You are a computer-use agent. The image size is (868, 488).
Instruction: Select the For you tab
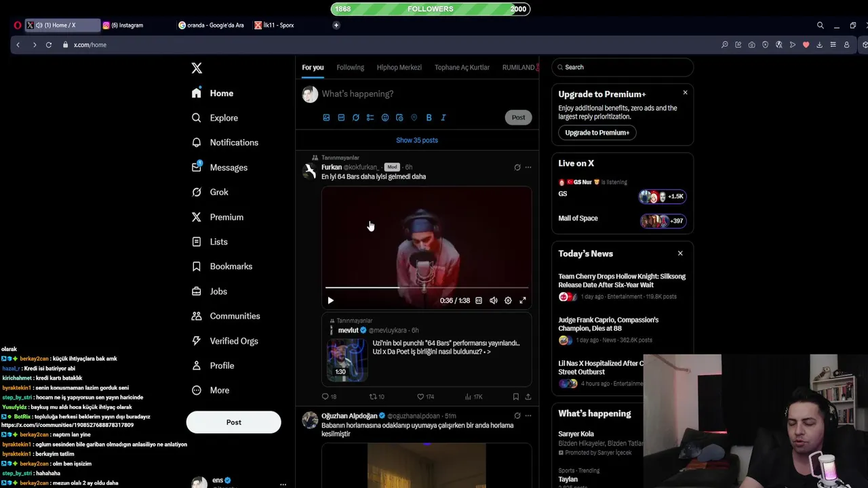click(313, 67)
